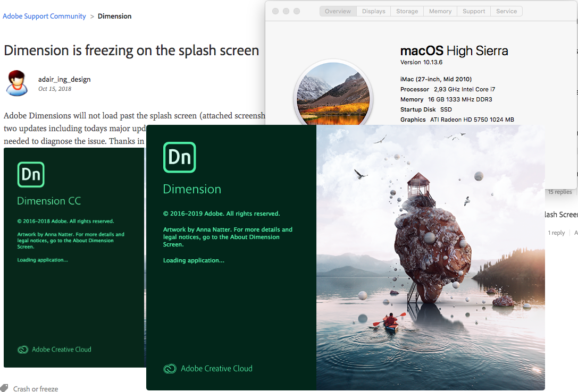Return to the Overview tab
This screenshot has width=578, height=392.
pos(337,11)
